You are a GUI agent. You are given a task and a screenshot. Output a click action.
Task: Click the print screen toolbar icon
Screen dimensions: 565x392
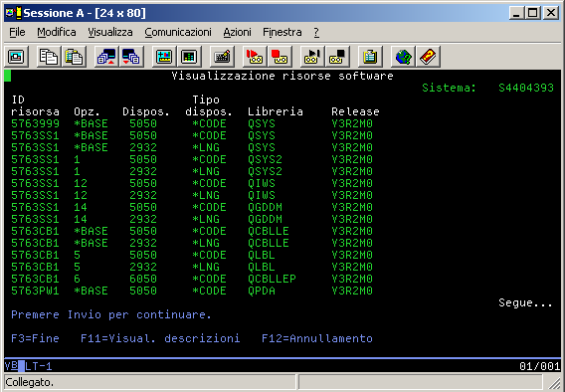[16, 57]
